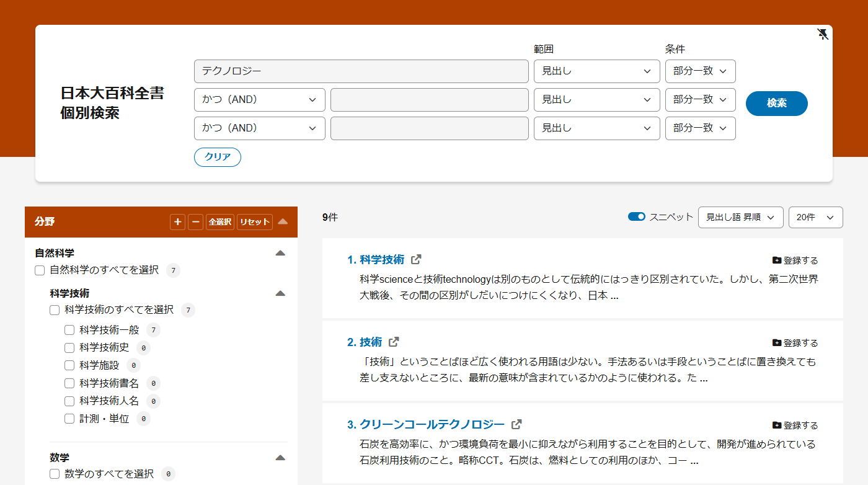The height and width of the screenshot is (485, 868).
Task: Collapse the 科学技術 subsection in the sidebar
Action: tap(280, 293)
